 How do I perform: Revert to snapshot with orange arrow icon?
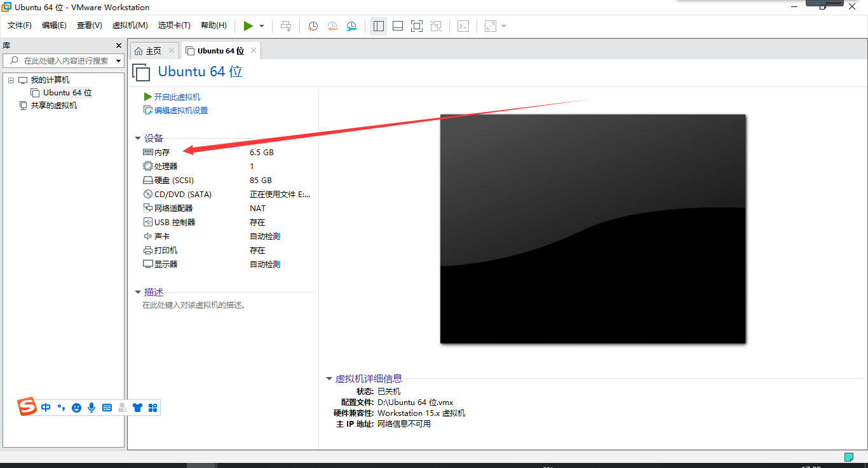(332, 26)
